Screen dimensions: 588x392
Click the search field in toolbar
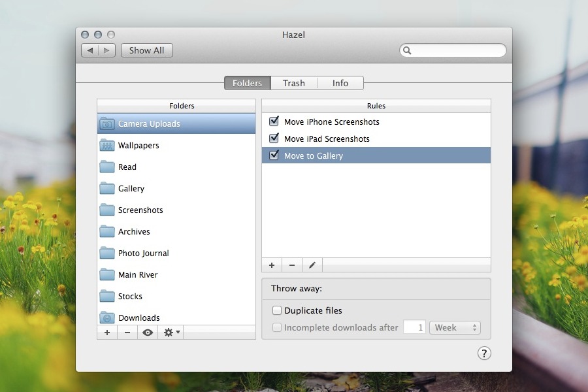click(457, 50)
